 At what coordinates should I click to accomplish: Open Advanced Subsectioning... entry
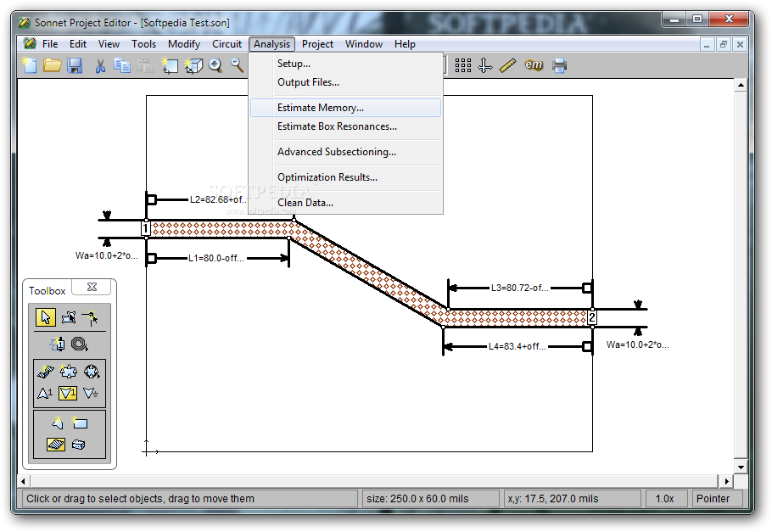[345, 152]
